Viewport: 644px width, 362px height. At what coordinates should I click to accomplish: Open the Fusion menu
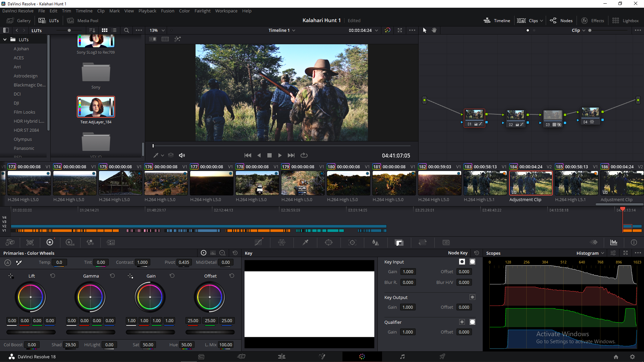pos(167,11)
